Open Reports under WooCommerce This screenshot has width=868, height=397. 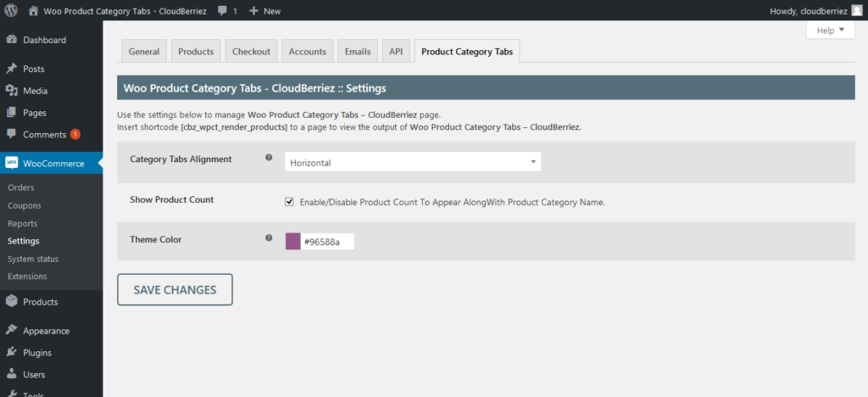click(23, 224)
